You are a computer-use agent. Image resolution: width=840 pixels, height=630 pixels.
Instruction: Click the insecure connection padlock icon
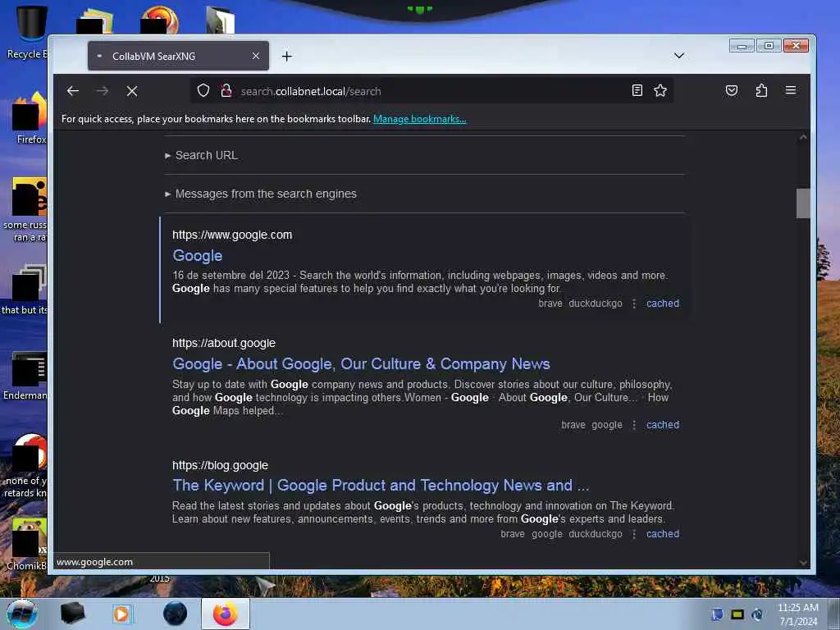(x=226, y=90)
